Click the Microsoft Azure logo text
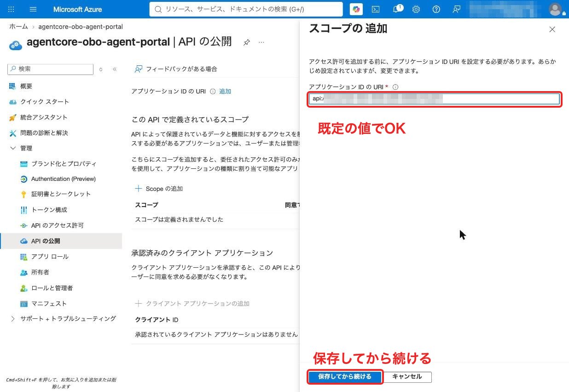Viewport: 569px width, 392px height. pos(78,9)
